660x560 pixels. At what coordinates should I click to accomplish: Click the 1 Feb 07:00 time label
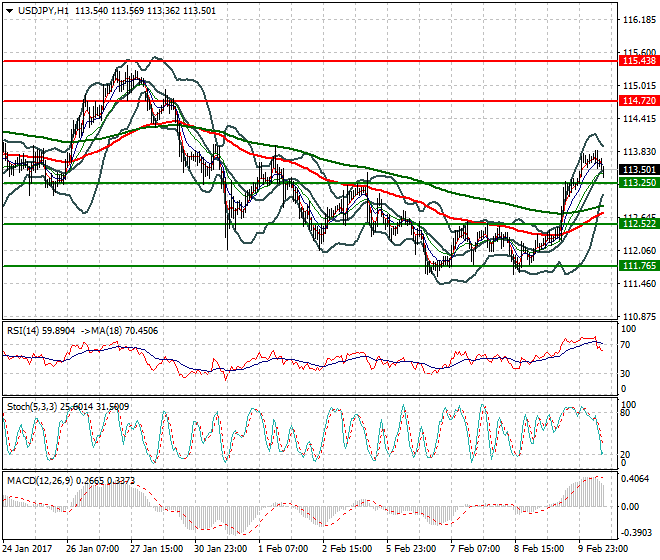283,549
